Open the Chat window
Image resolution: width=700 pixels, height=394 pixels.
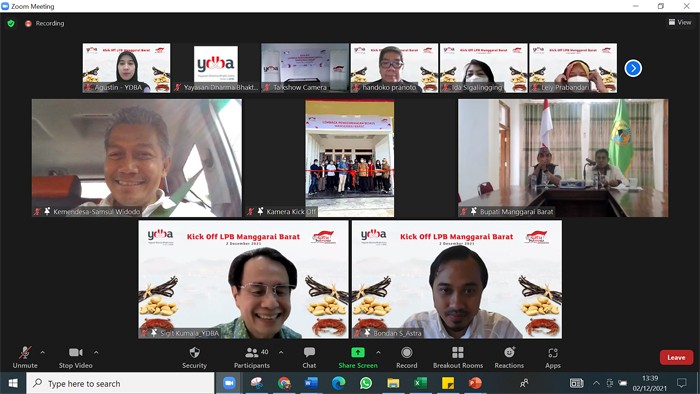(x=309, y=358)
